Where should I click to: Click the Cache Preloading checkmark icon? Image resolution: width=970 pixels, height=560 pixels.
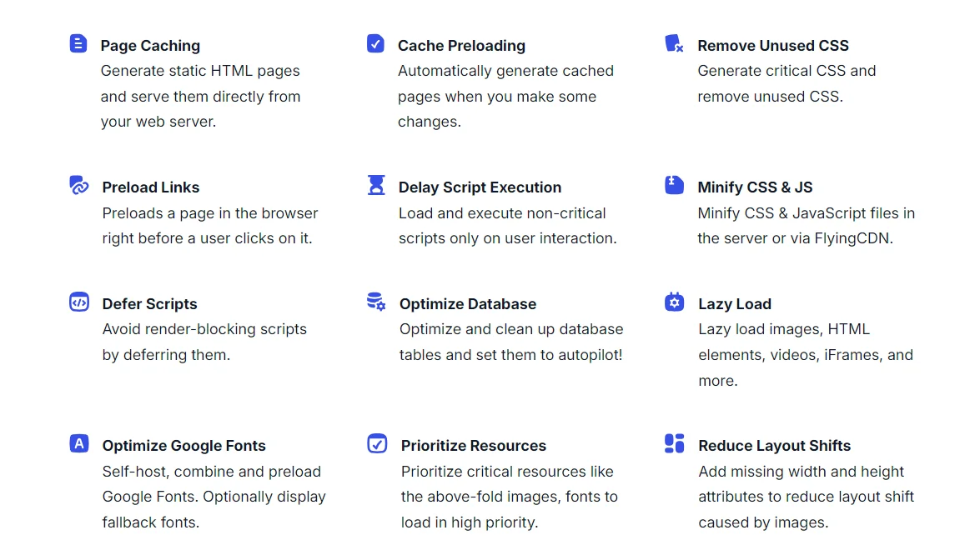(375, 43)
